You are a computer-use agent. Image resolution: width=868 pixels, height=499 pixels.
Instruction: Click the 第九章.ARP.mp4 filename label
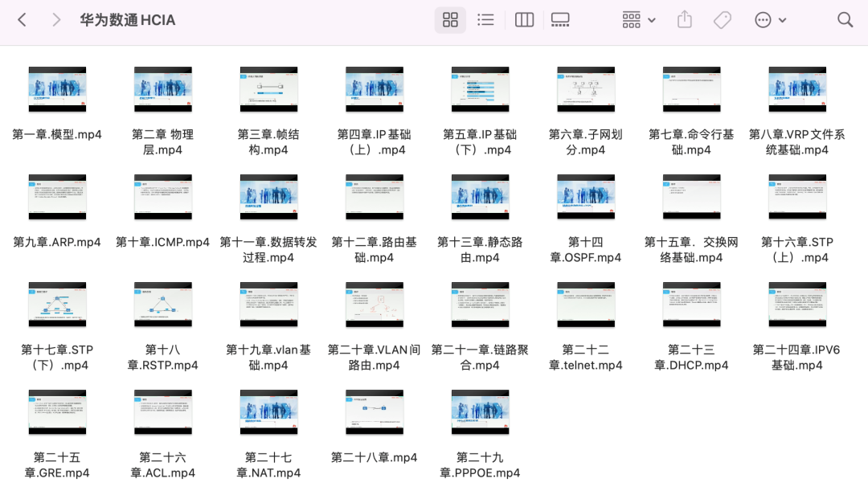pyautogui.click(x=57, y=242)
